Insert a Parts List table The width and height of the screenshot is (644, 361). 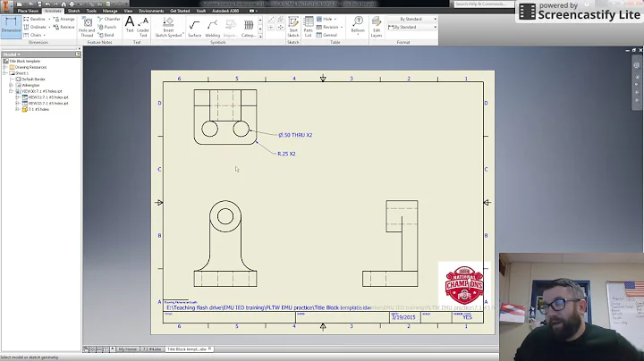pos(308,27)
